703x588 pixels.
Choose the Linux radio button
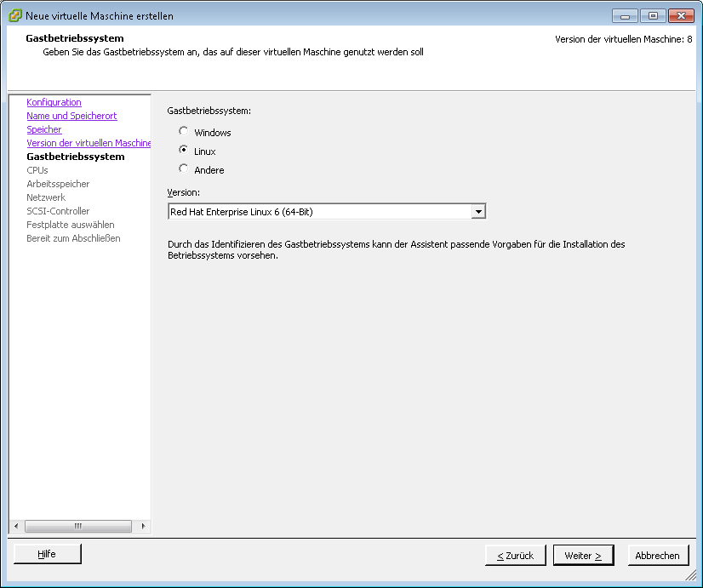[183, 151]
